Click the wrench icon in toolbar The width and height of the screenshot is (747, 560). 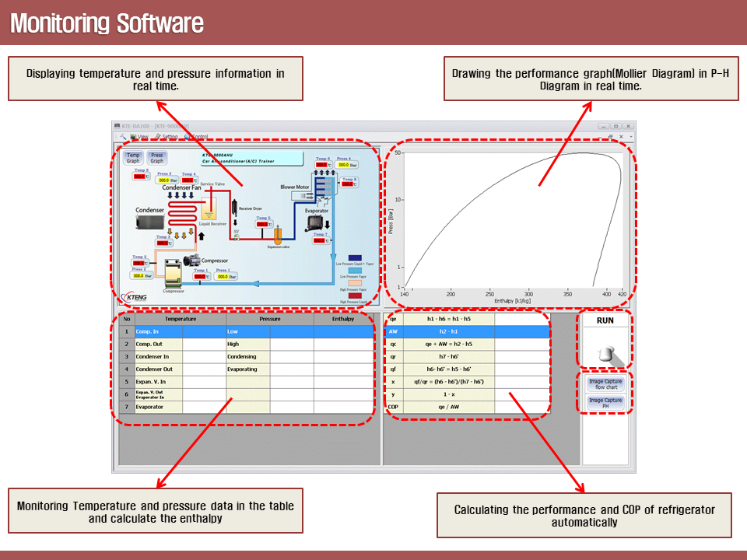pyautogui.click(x=123, y=136)
